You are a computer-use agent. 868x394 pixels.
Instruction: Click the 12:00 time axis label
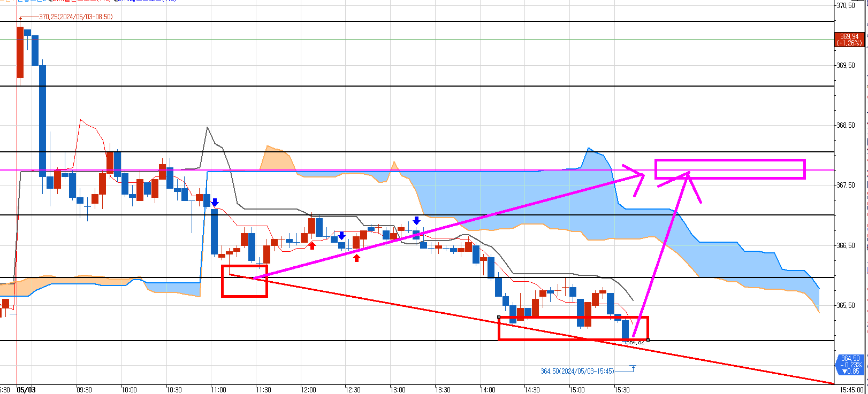(x=308, y=390)
